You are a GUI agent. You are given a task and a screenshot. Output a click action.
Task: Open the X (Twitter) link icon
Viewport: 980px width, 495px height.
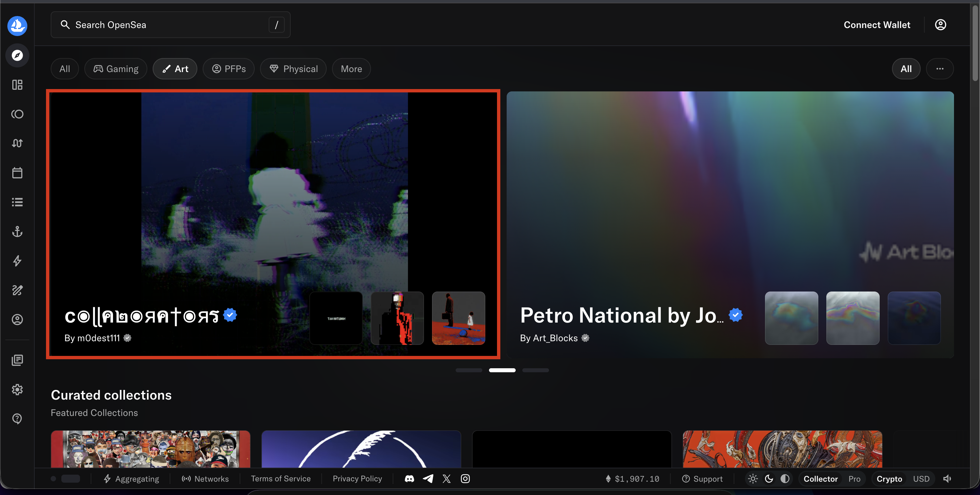coord(447,479)
